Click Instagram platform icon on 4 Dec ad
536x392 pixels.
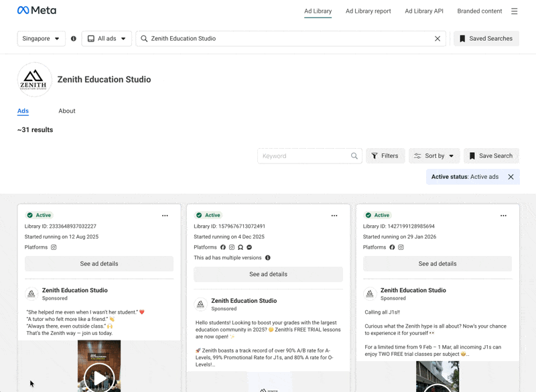pos(232,247)
